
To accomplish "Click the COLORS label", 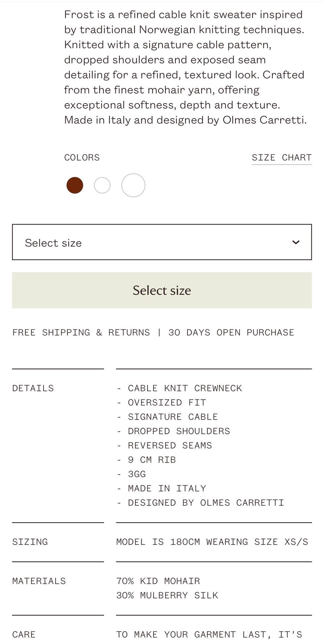I will pyautogui.click(x=82, y=158).
